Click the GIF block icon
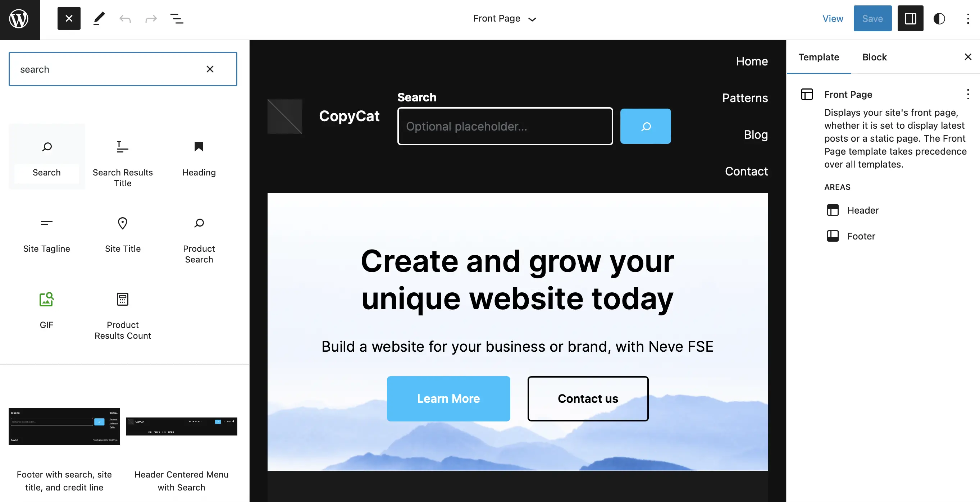Image resolution: width=980 pixels, height=502 pixels. (46, 298)
